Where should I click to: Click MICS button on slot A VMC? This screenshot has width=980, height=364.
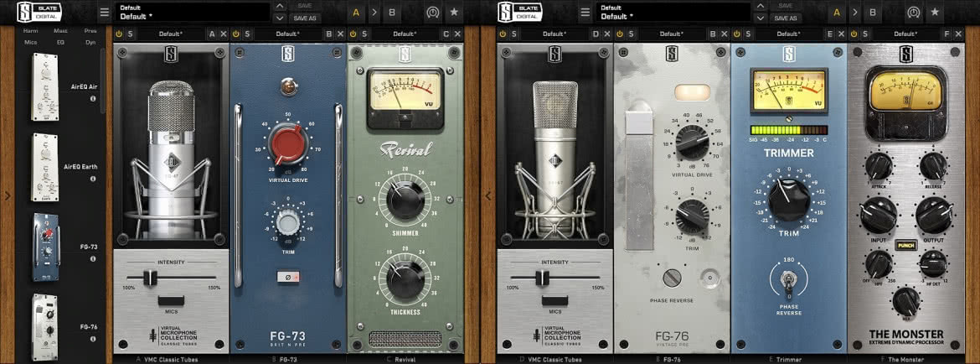[x=171, y=301]
